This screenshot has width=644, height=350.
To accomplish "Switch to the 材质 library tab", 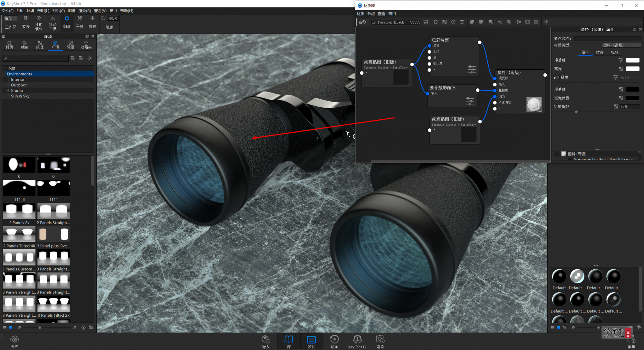I will point(9,45).
